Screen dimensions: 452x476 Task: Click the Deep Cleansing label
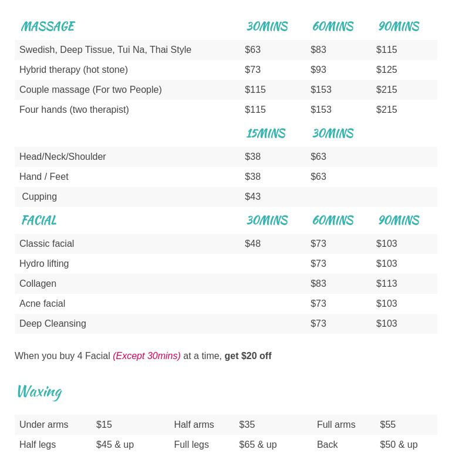pos(53,324)
